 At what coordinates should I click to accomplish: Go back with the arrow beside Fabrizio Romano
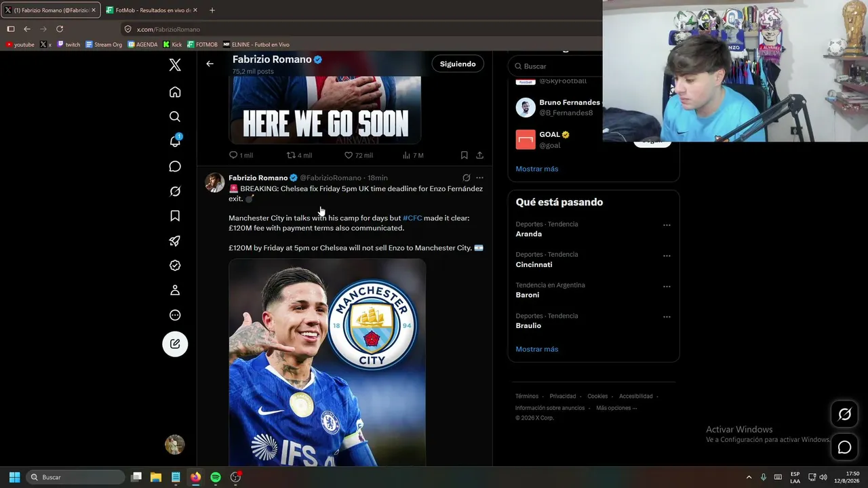click(210, 64)
